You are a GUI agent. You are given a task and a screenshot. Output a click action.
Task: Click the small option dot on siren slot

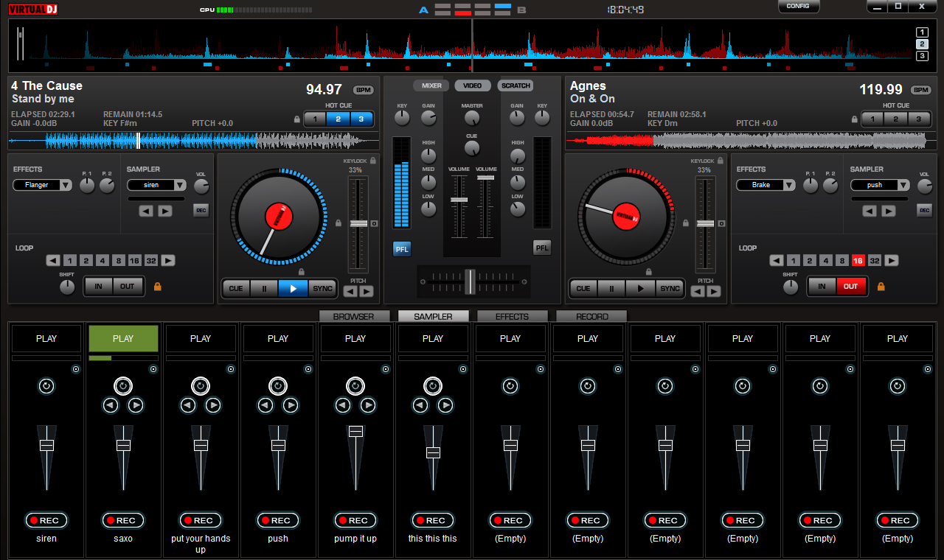(76, 369)
